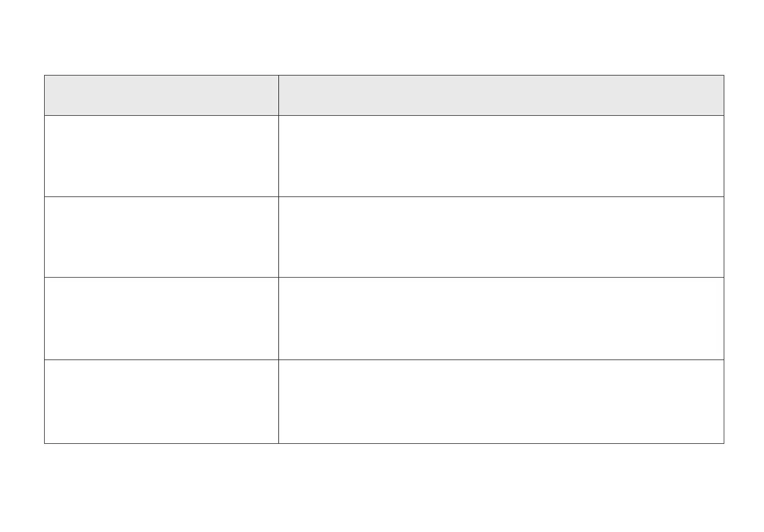This screenshot has width=764, height=532.
Task: Select the first body row's right cell
Action: (x=501, y=156)
